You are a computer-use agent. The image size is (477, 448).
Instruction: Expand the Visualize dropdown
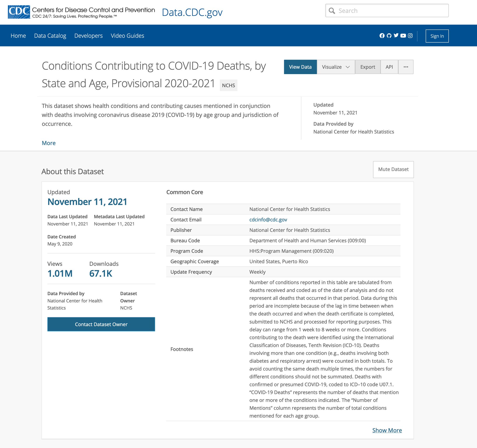pyautogui.click(x=336, y=67)
